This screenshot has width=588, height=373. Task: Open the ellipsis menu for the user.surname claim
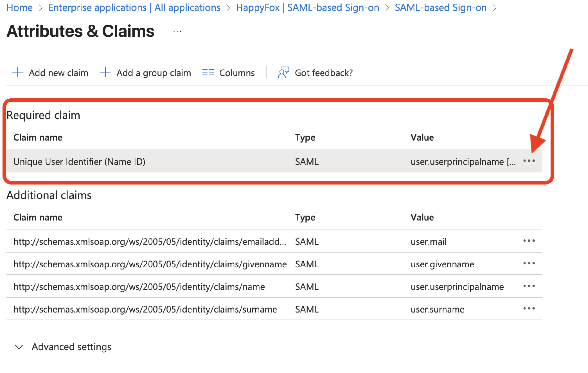pyautogui.click(x=529, y=309)
